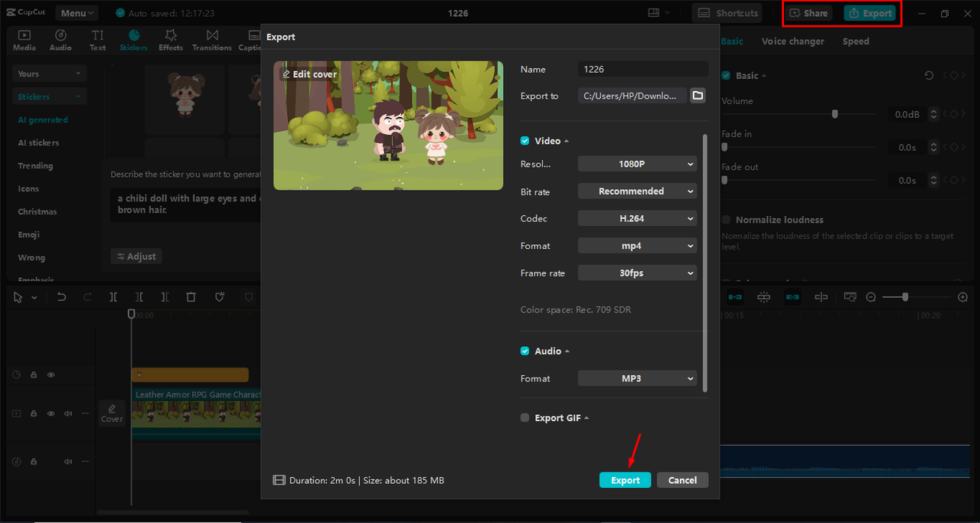The width and height of the screenshot is (980, 523).
Task: Toggle the main track magnet icon
Action: pyautogui.click(x=735, y=297)
